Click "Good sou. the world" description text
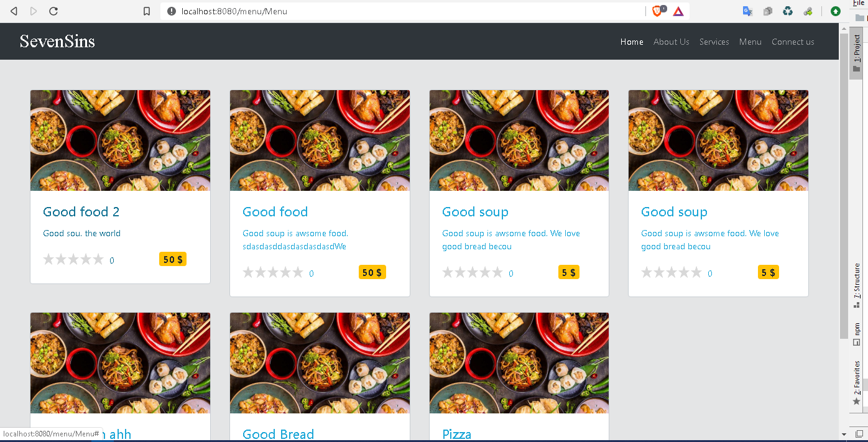Viewport: 868px width, 442px height. point(81,234)
